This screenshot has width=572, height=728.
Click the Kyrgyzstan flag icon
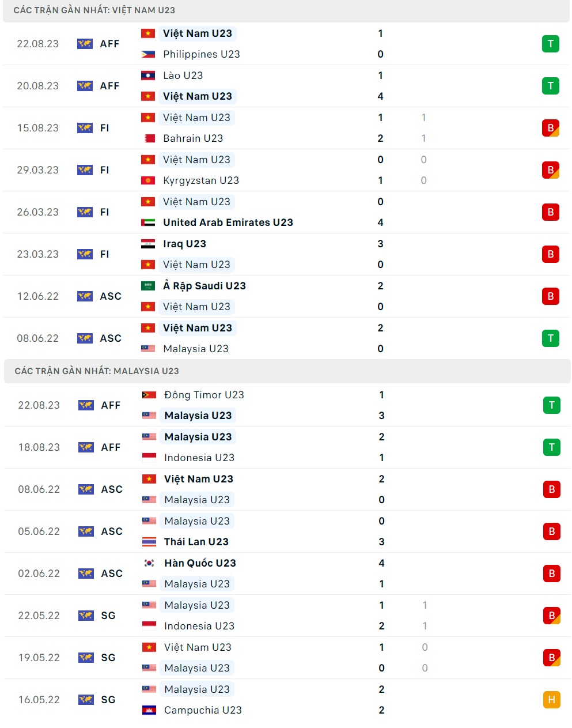pos(148,180)
